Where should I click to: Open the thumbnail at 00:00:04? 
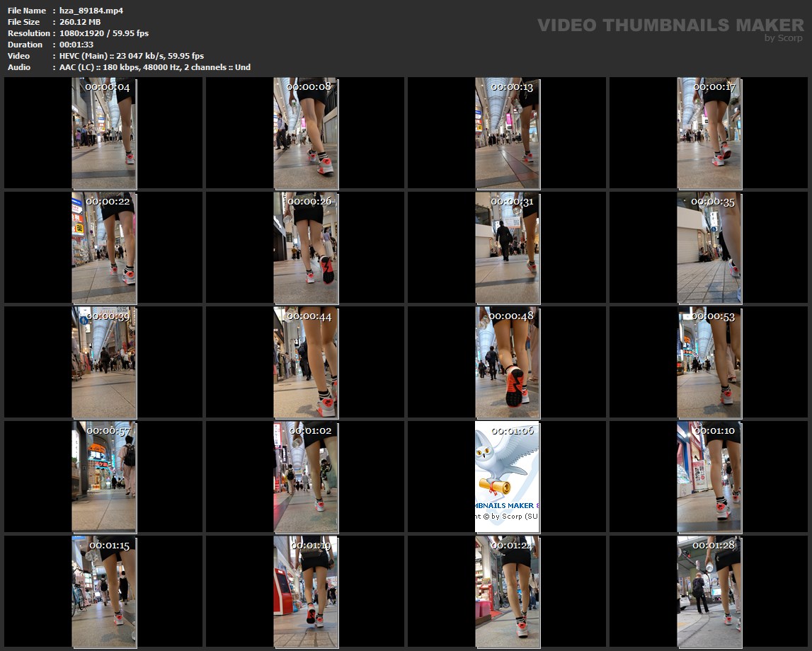point(104,134)
